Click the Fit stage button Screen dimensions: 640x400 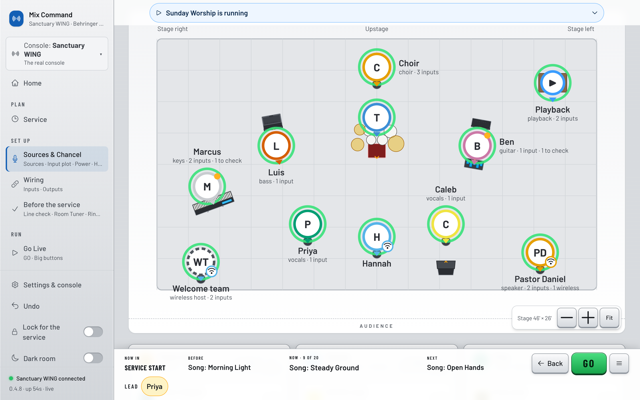[609, 318]
